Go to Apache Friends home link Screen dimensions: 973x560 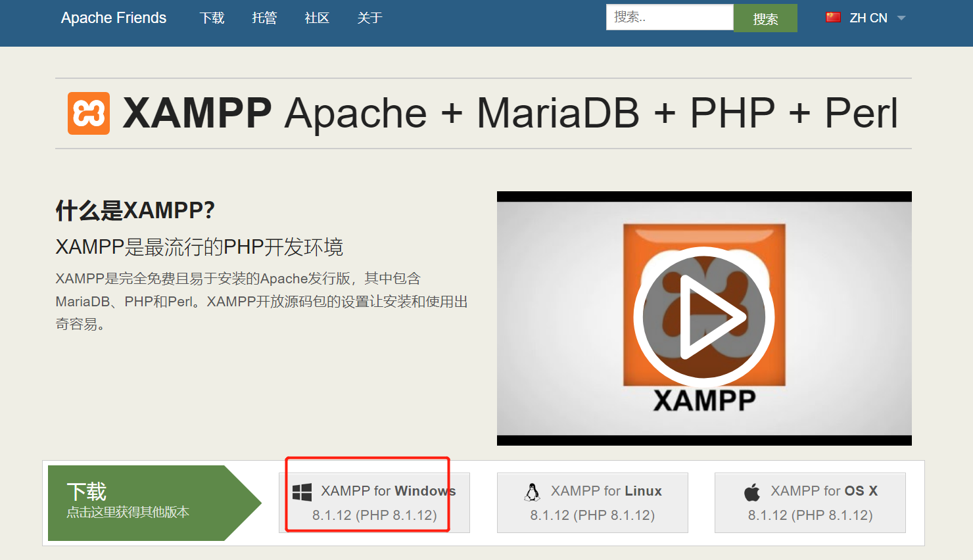coord(114,18)
